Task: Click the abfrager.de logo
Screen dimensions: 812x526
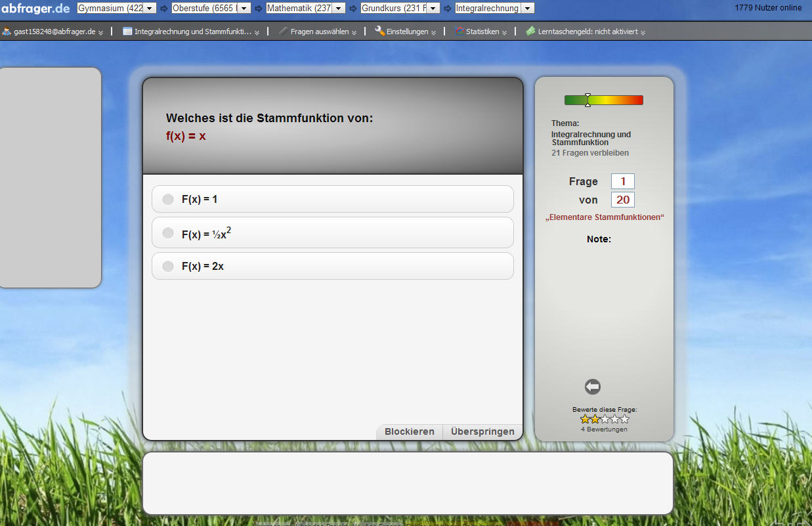Action: [35, 8]
